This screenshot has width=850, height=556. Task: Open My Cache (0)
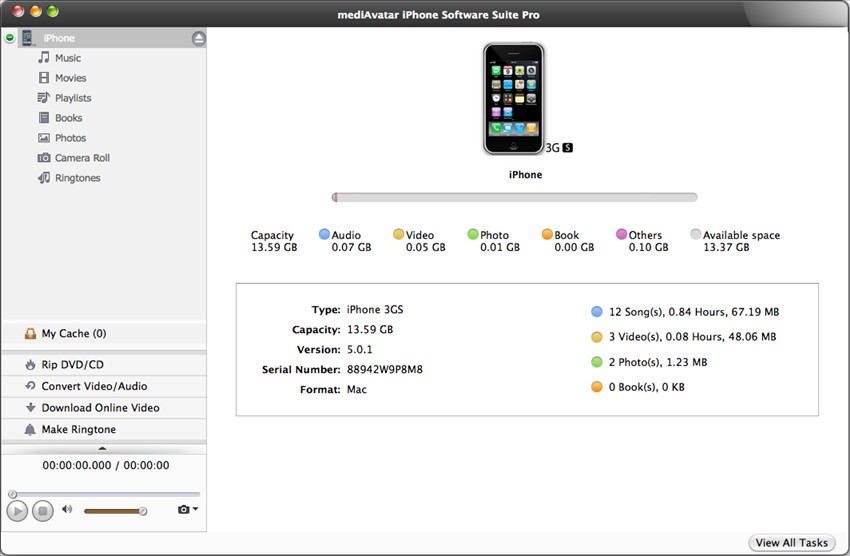[x=104, y=333]
